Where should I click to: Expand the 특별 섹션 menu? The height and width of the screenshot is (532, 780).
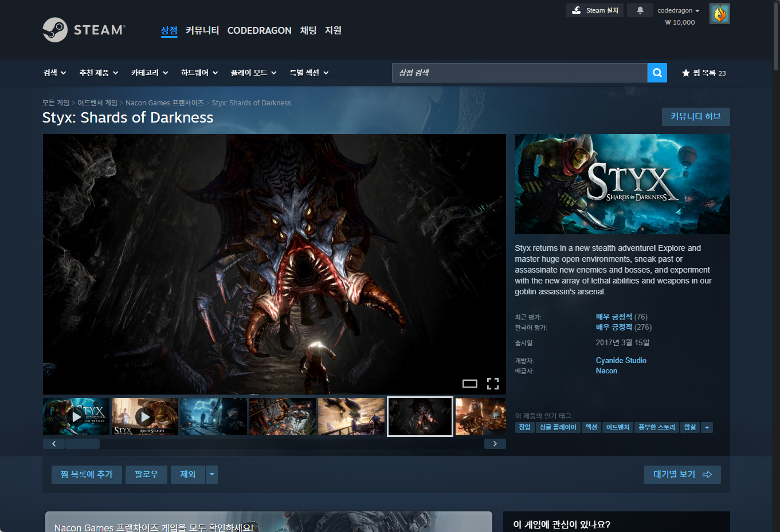309,73
